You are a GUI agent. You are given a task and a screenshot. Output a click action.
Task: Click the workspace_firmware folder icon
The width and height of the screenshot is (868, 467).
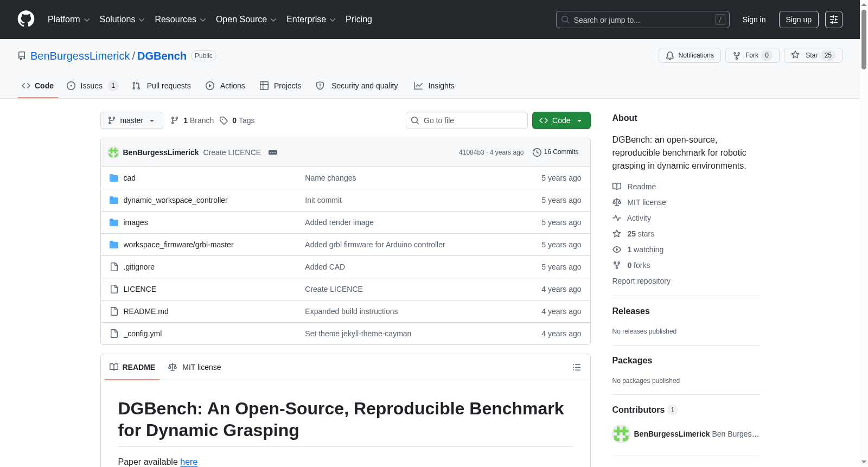coord(114,245)
